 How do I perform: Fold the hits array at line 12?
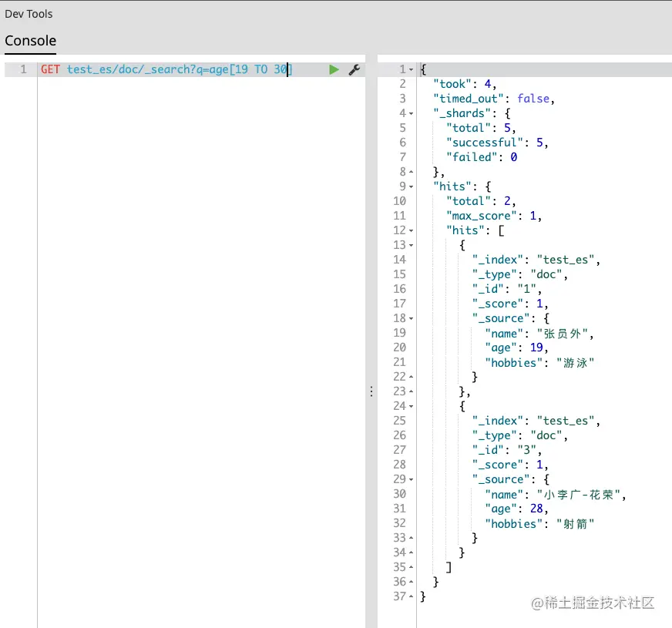point(411,230)
